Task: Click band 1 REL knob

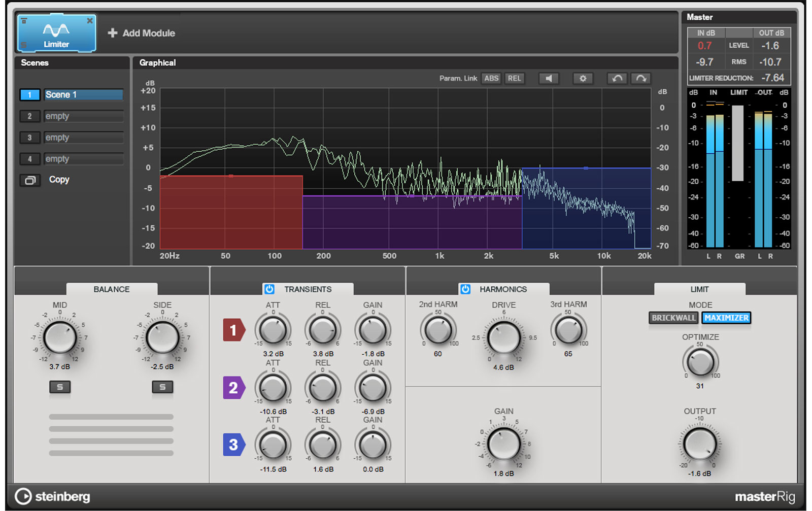Action: click(323, 330)
